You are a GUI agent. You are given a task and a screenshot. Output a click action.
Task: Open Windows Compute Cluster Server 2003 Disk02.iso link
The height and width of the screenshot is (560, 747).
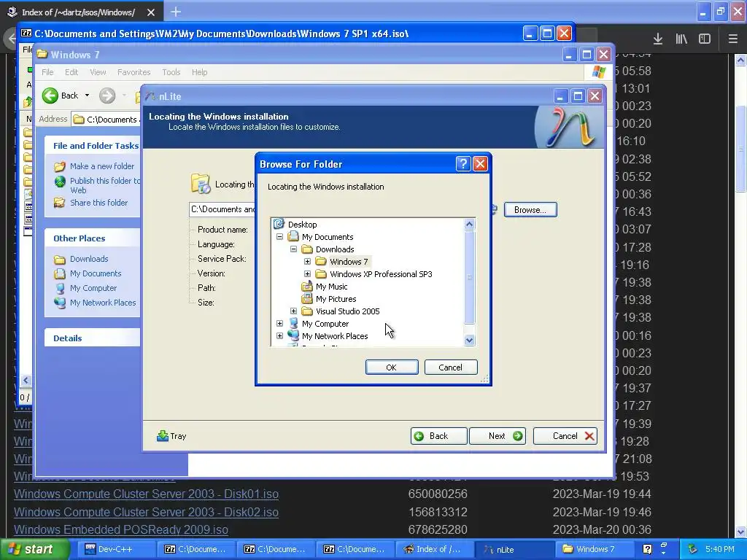[x=146, y=512]
